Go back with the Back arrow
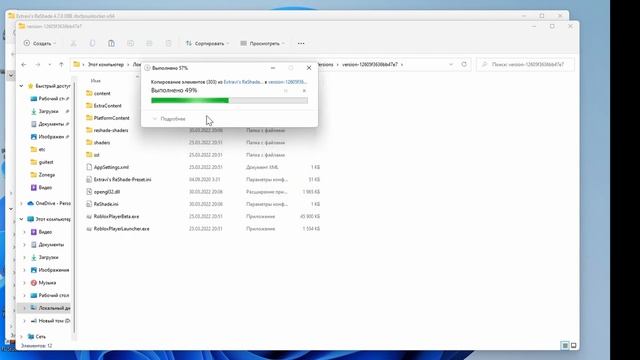 (24, 64)
